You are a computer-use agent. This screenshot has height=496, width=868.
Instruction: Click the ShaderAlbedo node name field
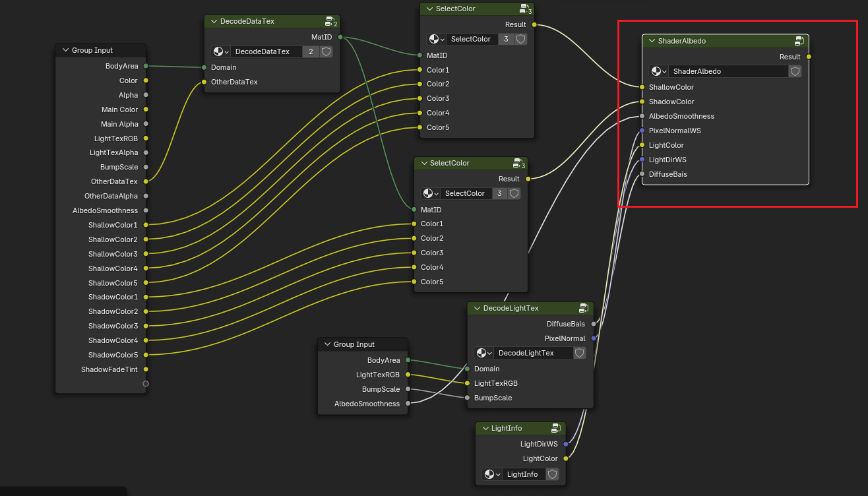tap(728, 71)
